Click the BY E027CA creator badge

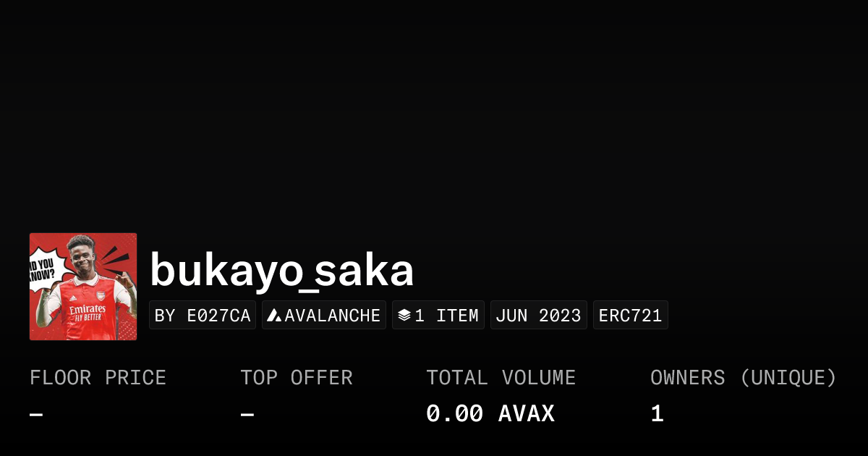point(203,314)
